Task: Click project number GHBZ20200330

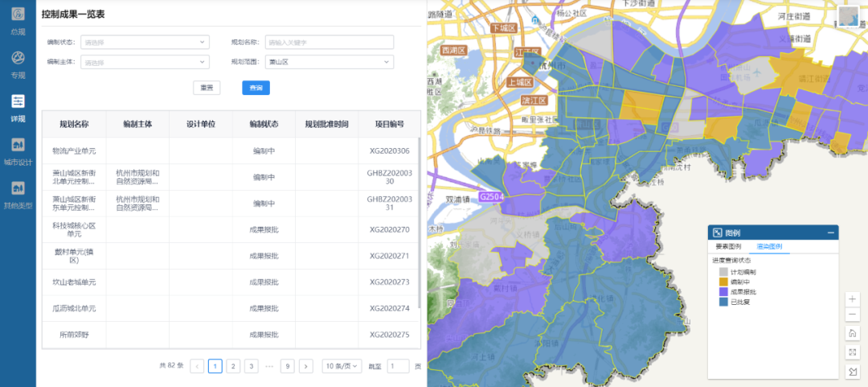Action: [x=389, y=177]
